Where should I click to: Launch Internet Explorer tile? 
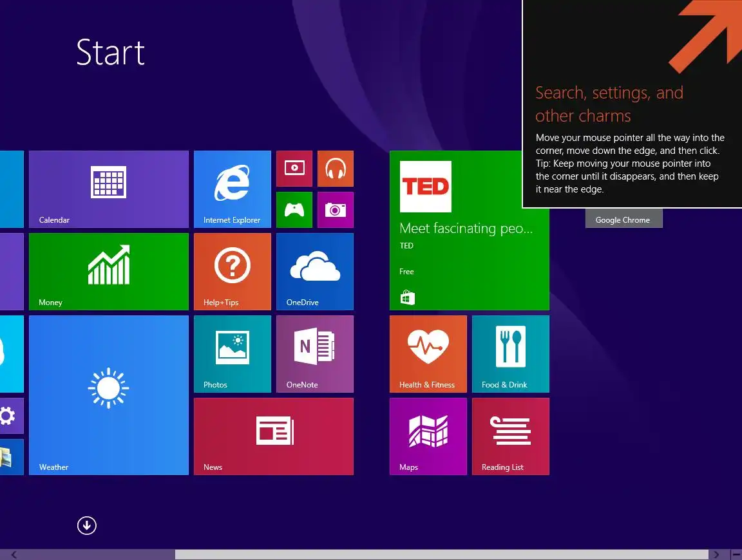[x=233, y=189]
